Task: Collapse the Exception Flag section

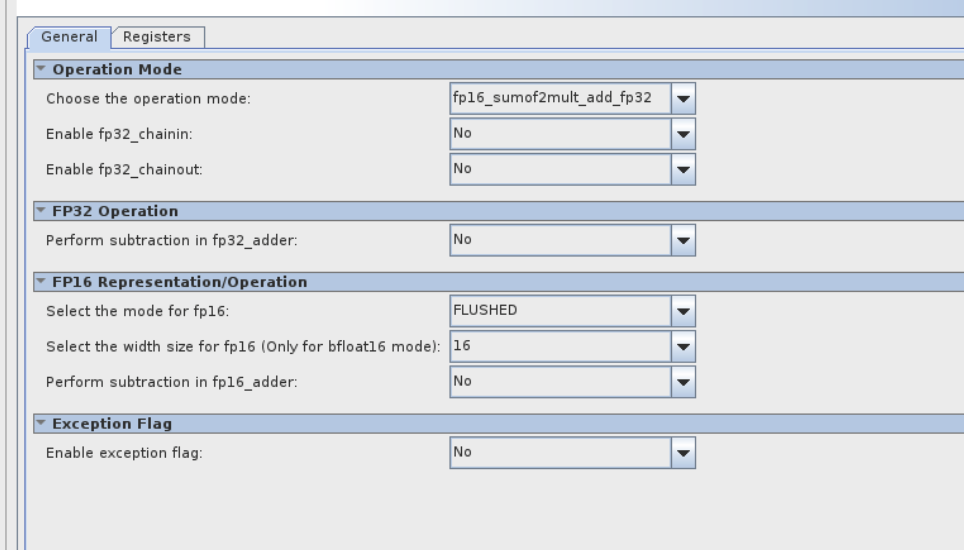Action: tap(41, 424)
